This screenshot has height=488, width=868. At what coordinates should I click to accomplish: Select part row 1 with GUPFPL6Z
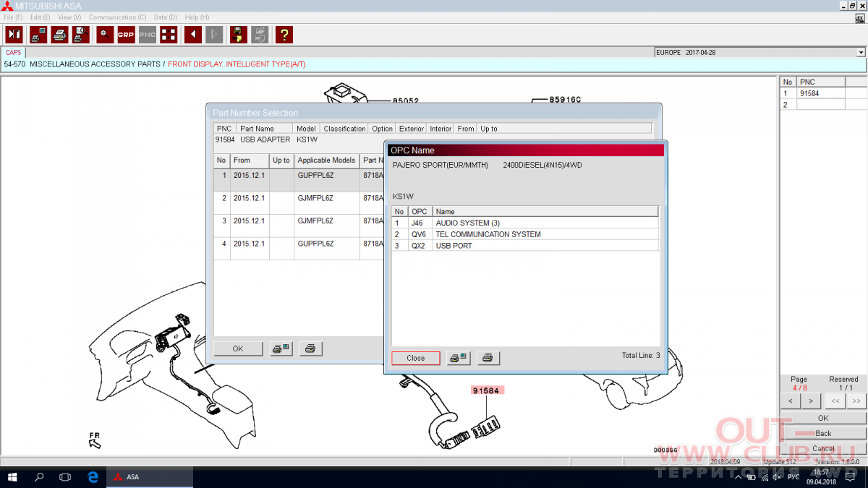pos(299,180)
